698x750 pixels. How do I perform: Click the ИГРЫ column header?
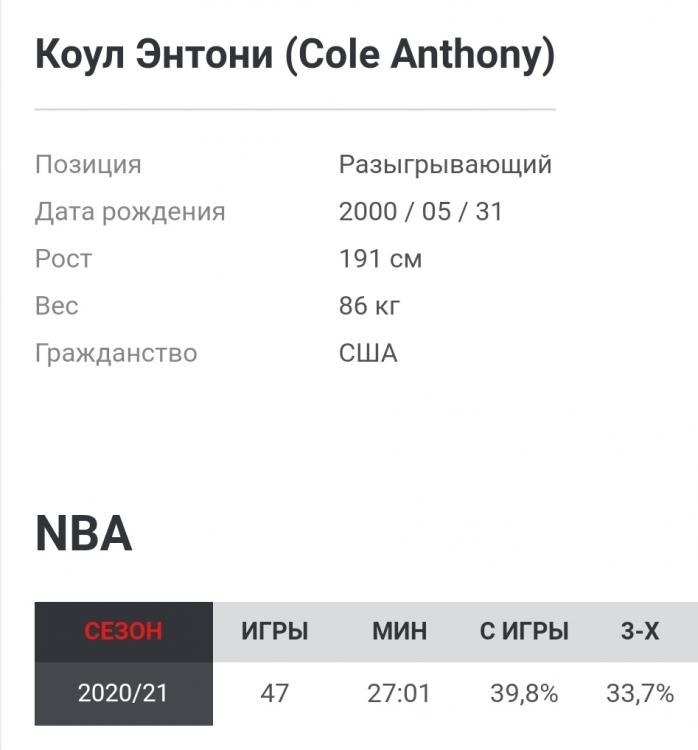[274, 632]
